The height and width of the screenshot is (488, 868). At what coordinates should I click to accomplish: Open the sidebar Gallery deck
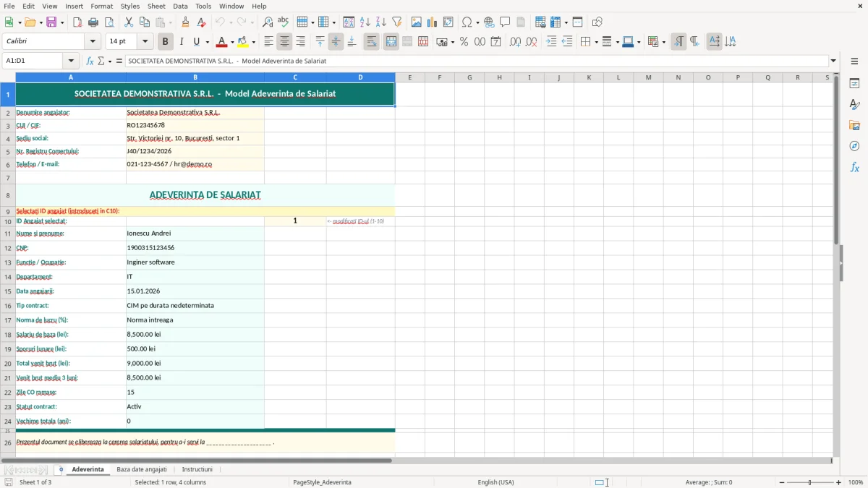854,126
